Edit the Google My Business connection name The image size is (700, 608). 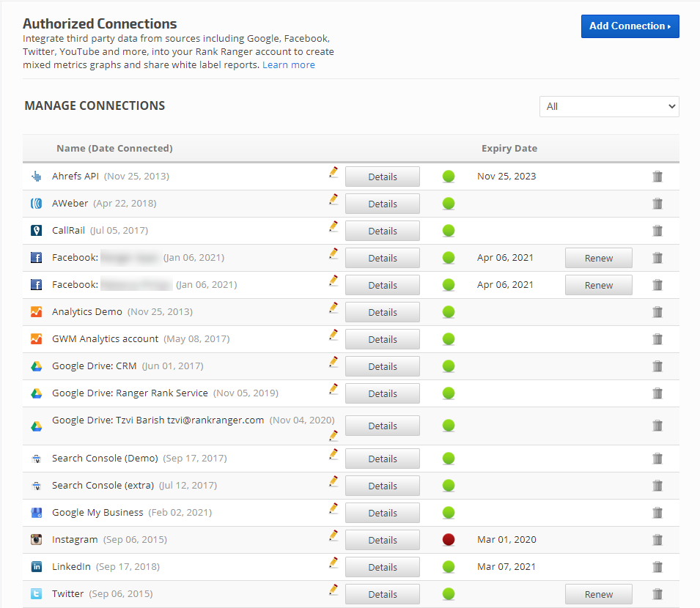[x=334, y=508]
